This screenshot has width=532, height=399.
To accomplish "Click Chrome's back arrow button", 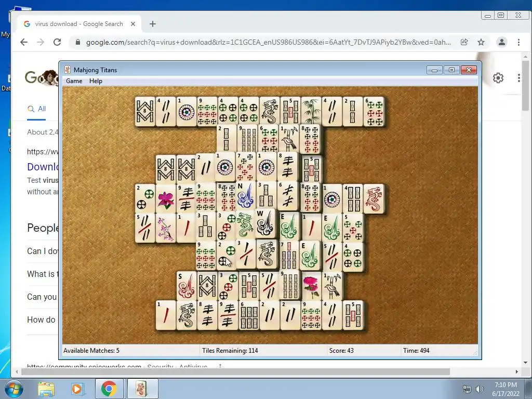I will 24,42.
